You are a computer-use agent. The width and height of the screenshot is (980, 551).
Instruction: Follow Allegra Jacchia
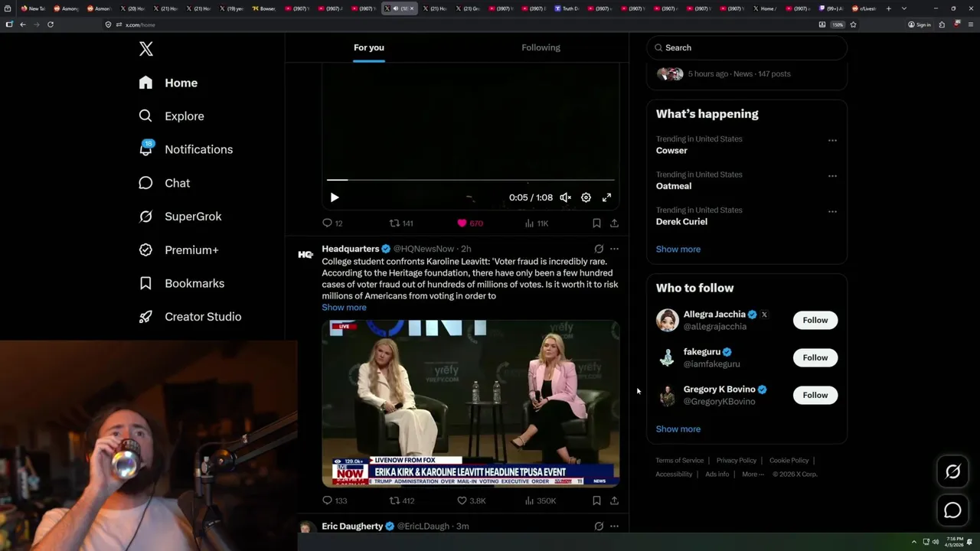(x=815, y=320)
